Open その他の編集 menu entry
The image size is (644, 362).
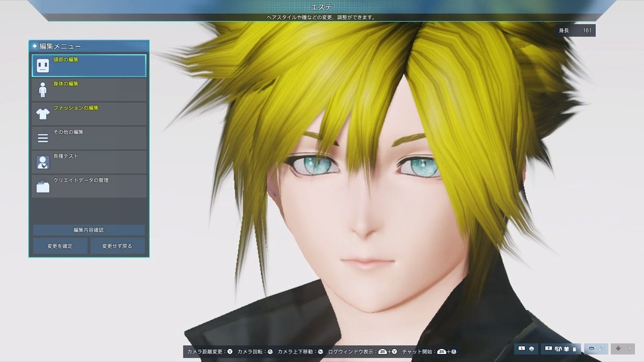click(x=89, y=138)
